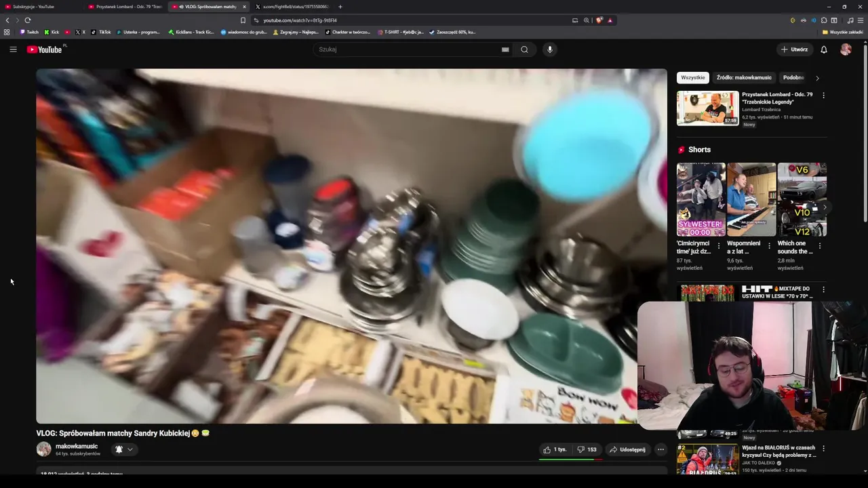Open the makowkamusic channel avatar
Image resolution: width=868 pixels, height=488 pixels.
point(44,449)
